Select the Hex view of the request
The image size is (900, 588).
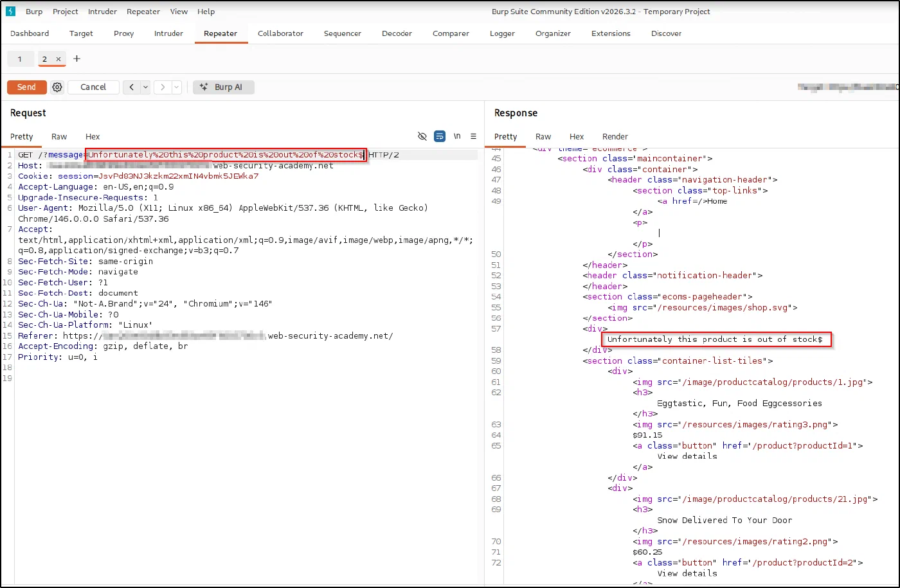tap(93, 136)
